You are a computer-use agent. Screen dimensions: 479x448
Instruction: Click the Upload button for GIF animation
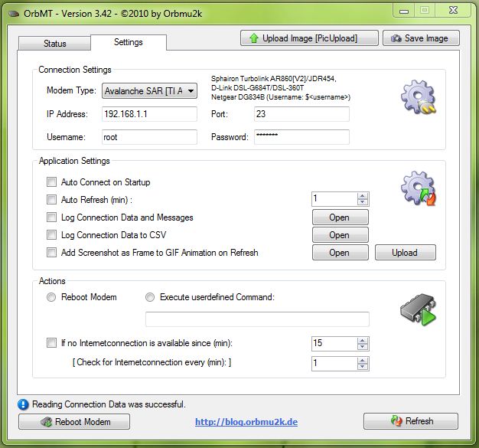406,253
